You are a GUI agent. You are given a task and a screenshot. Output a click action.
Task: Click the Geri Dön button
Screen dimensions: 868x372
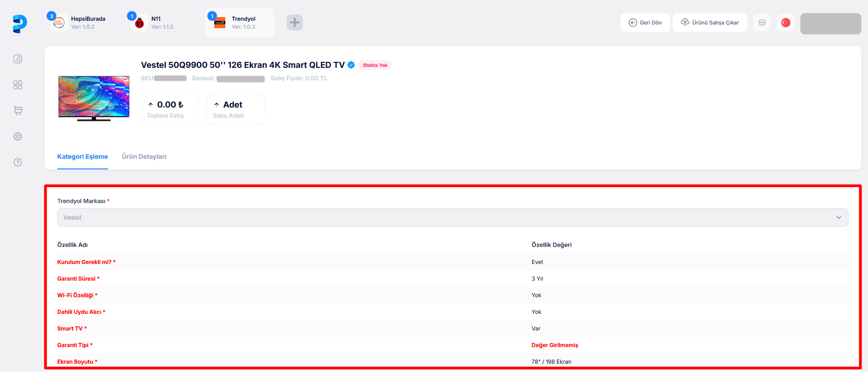point(645,23)
